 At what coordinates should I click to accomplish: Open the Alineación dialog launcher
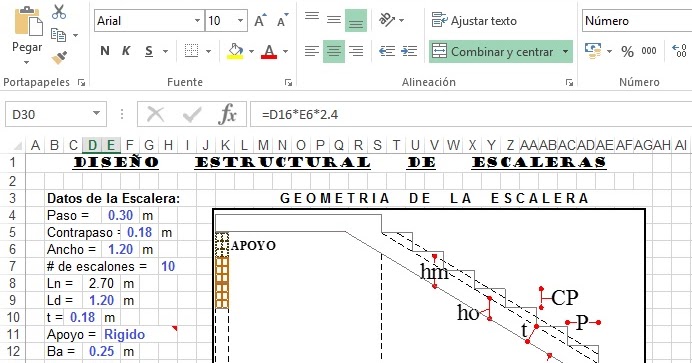pos(569,82)
